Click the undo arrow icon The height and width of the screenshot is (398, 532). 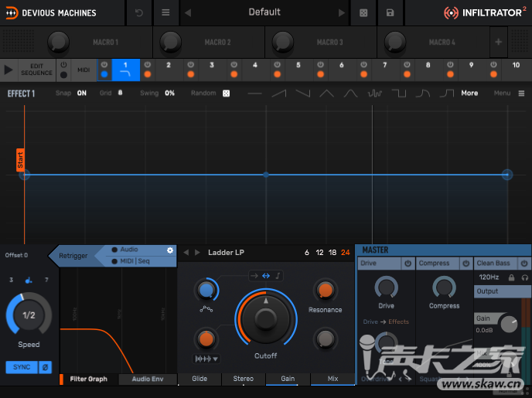click(x=139, y=13)
